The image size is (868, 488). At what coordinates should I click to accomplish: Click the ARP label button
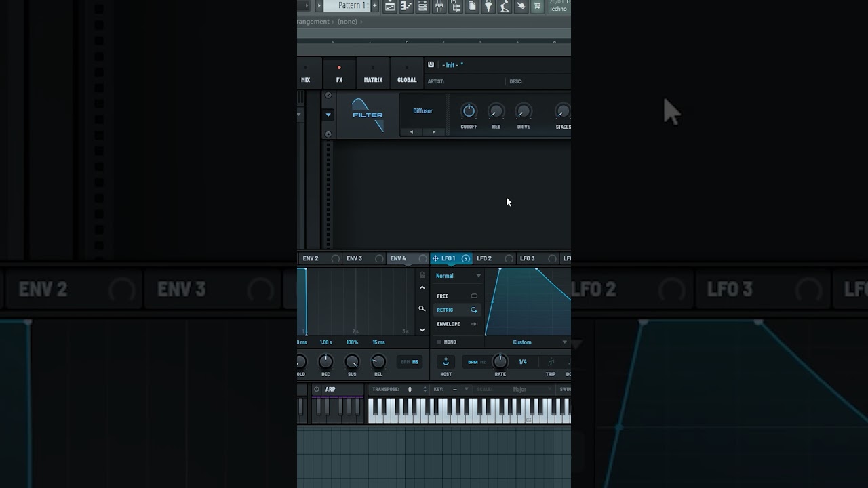click(330, 390)
